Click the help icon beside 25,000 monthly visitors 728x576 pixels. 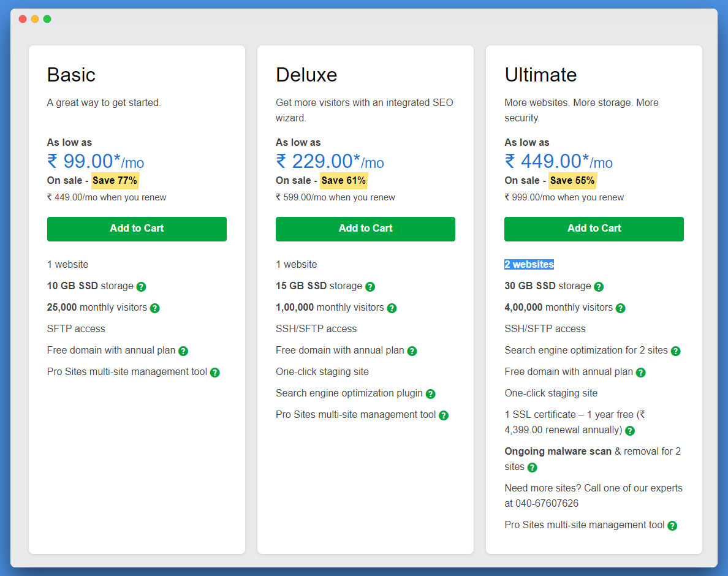tap(155, 308)
